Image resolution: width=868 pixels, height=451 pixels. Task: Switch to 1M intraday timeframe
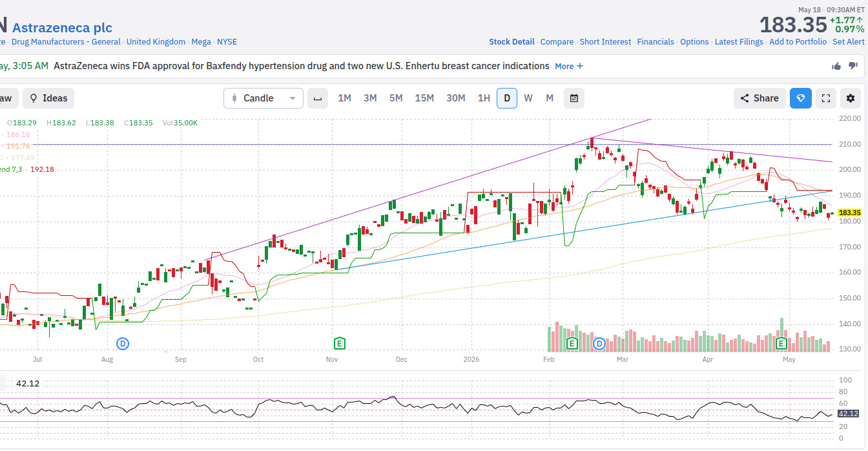point(344,98)
